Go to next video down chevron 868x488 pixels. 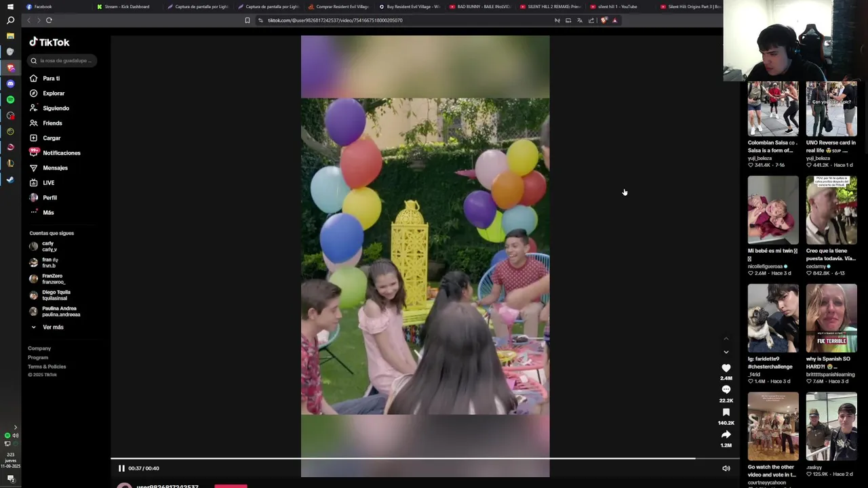point(726,352)
